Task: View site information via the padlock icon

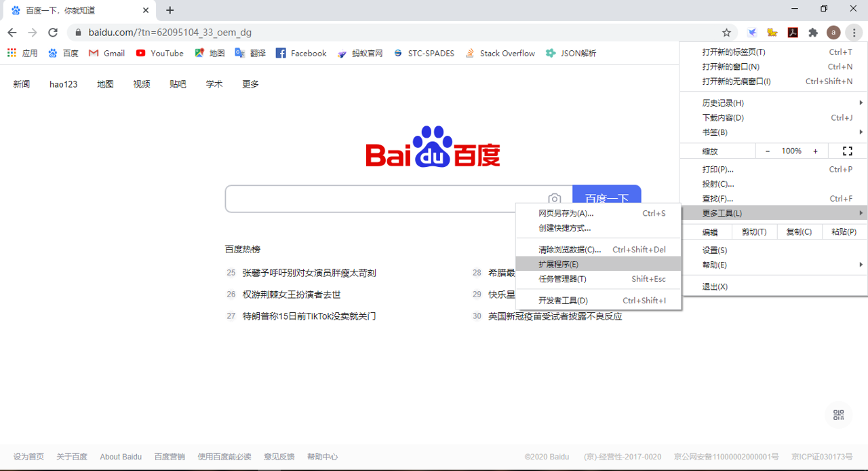Action: tap(78, 33)
